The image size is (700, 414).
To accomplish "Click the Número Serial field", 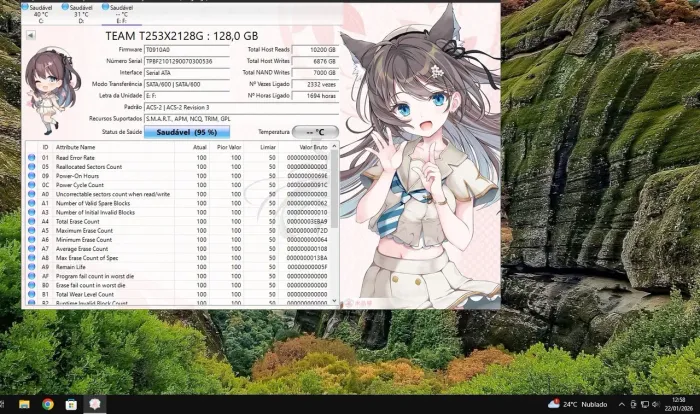I will tap(187, 61).
